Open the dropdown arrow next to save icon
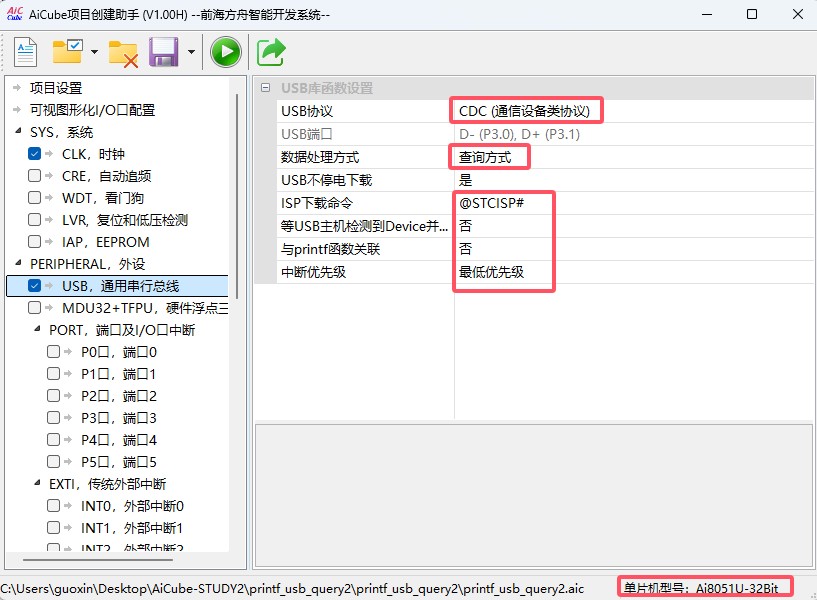The width and height of the screenshot is (817, 600). click(191, 52)
